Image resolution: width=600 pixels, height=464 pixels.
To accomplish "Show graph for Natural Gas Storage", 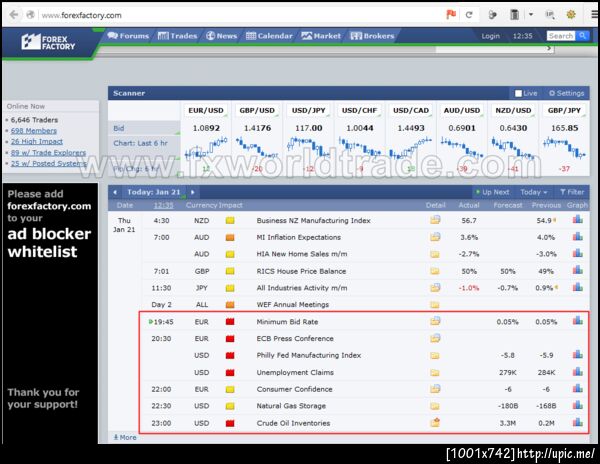I will click(578, 405).
